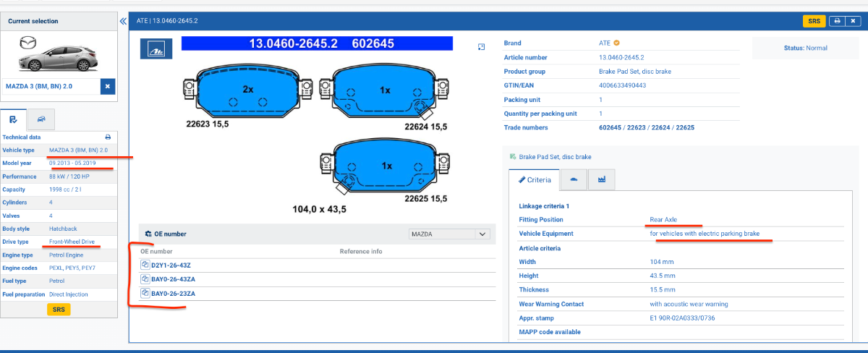The width and height of the screenshot is (868, 353).
Task: Click the Brake Pad Set, disc brake heading
Action: coord(555,157)
